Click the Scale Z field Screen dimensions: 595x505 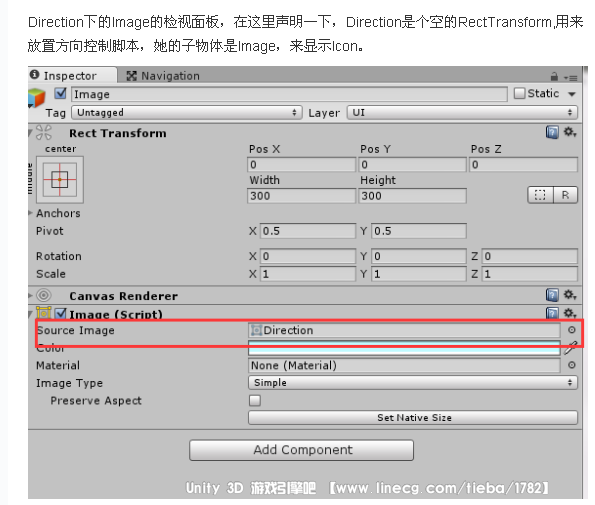pyautogui.click(x=530, y=274)
